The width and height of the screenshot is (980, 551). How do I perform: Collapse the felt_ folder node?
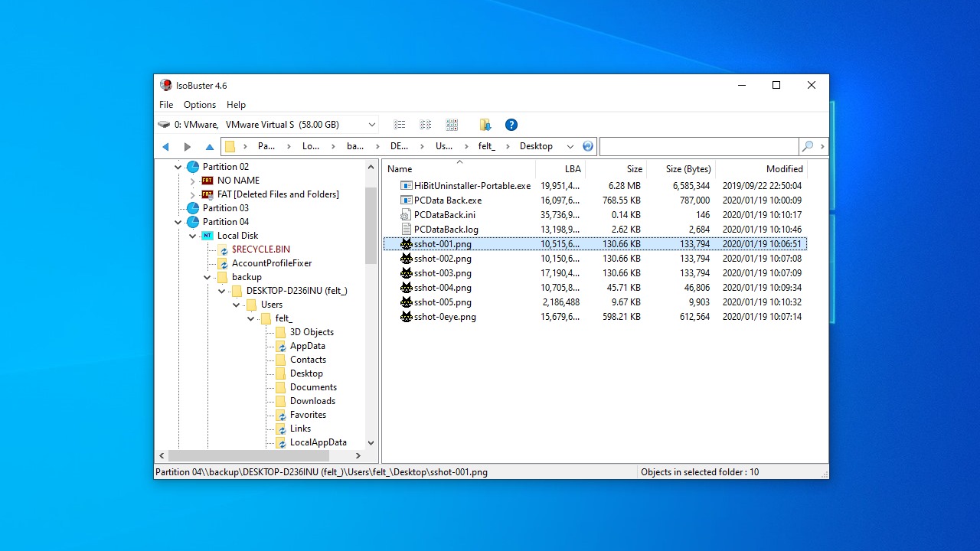[251, 318]
